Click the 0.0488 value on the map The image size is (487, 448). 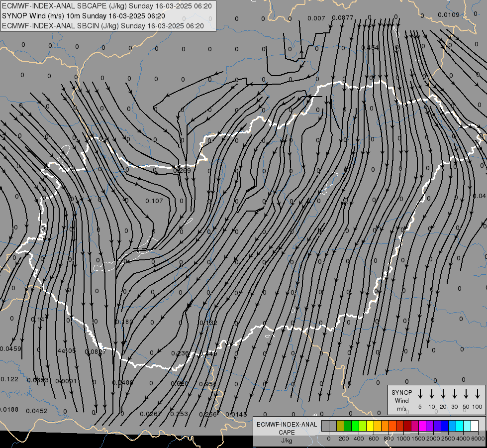coord(123,383)
